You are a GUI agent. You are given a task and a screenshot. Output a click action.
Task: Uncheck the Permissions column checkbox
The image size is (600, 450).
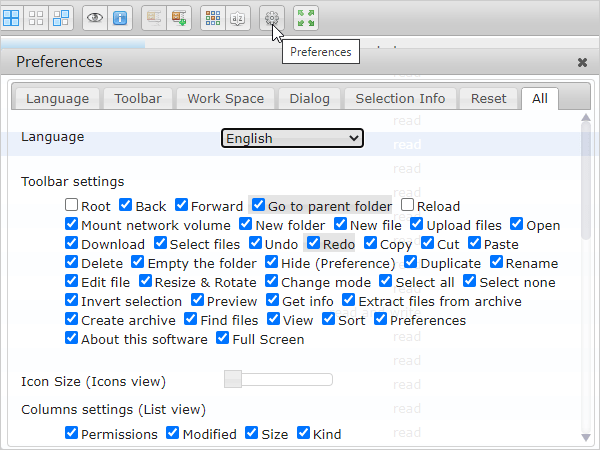tap(72, 433)
